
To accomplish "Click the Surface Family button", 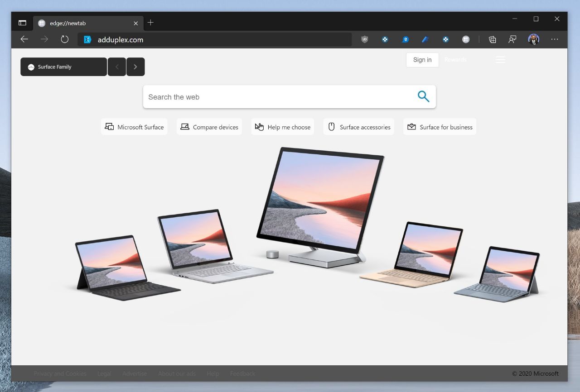I will 64,67.
